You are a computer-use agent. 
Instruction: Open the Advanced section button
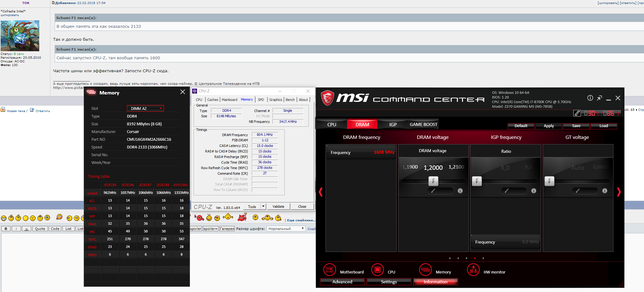click(342, 282)
